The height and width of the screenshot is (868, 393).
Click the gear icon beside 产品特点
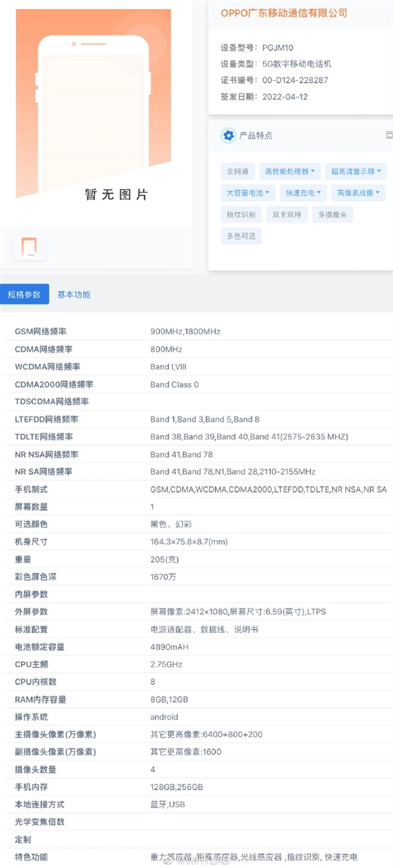(229, 136)
